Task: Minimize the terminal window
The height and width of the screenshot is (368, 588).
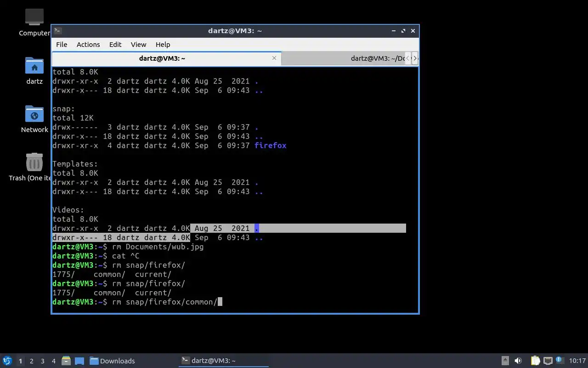Action: pos(394,31)
